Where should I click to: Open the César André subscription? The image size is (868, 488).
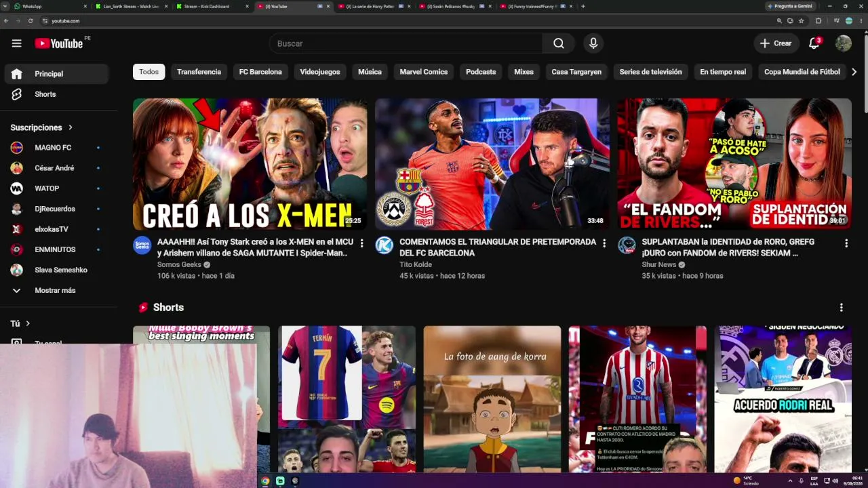[x=55, y=168]
